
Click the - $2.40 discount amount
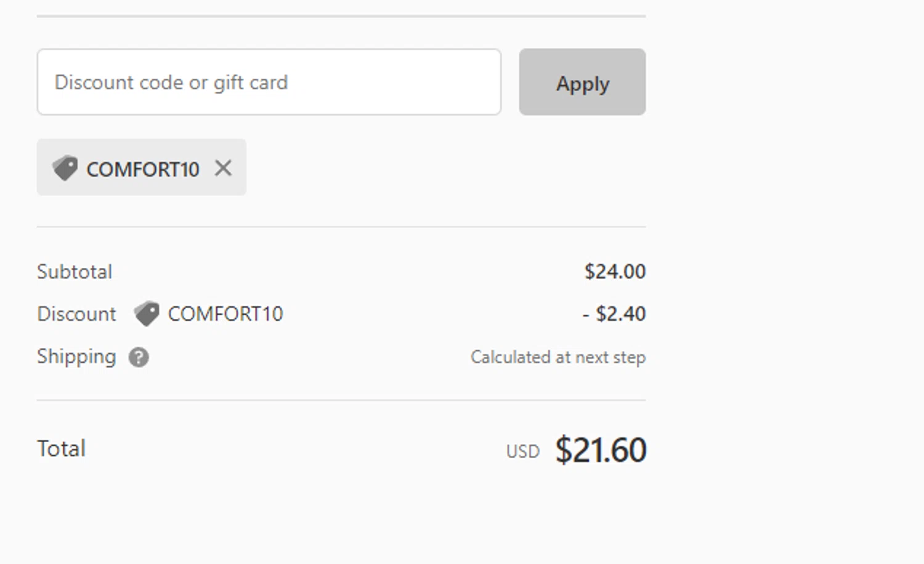click(614, 314)
